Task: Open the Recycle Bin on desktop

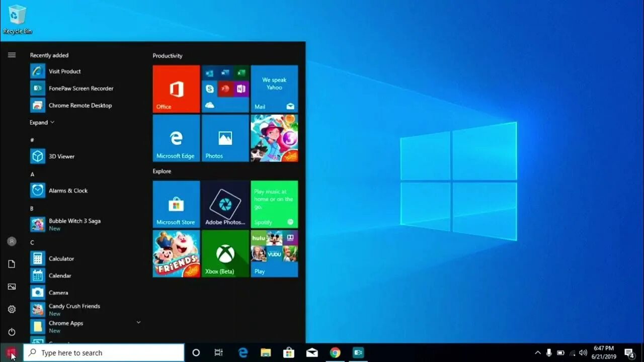Action: pos(17,20)
